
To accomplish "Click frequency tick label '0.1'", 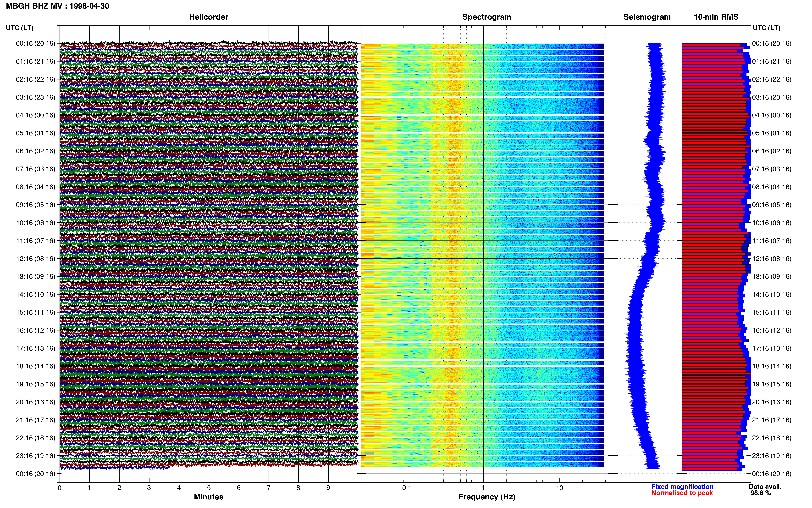I will [407, 488].
